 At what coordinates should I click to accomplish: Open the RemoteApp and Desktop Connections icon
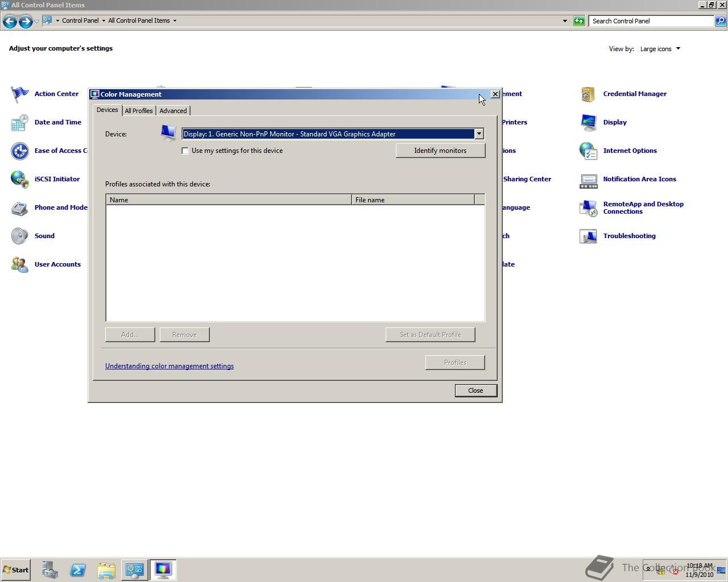pos(589,207)
